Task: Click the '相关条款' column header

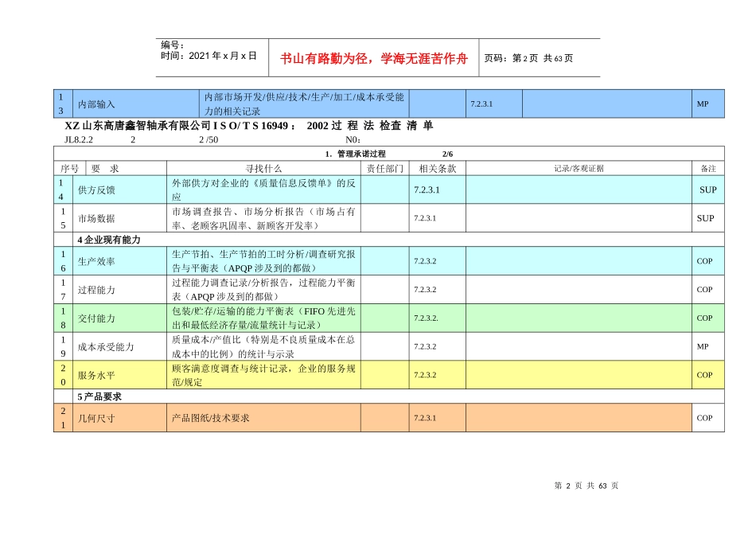Action: coord(438,168)
